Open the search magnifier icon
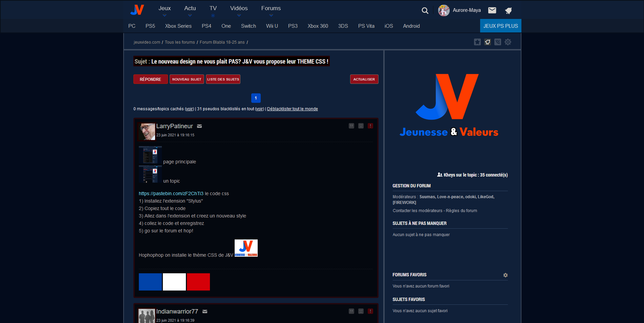The image size is (644, 323). (x=425, y=10)
